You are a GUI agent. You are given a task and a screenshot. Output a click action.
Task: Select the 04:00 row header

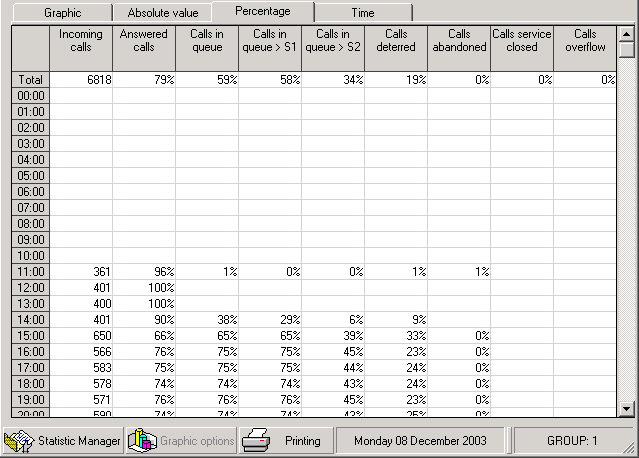[x=31, y=160]
